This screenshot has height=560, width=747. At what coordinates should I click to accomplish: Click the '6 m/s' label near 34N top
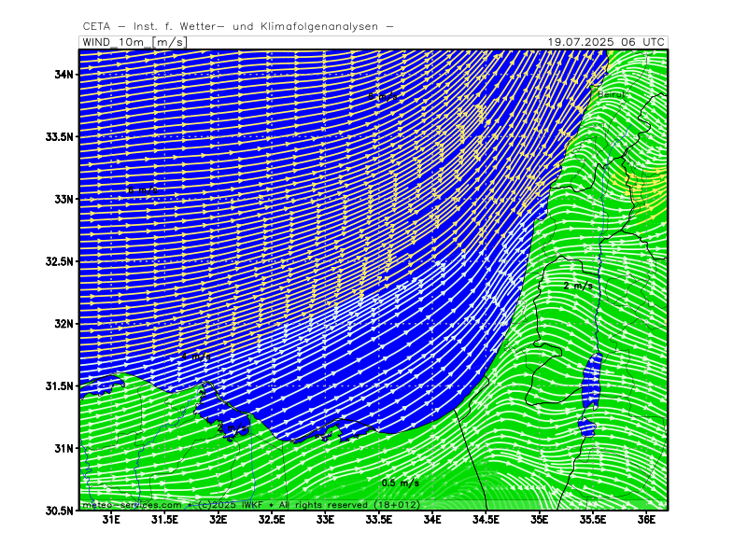(x=383, y=96)
